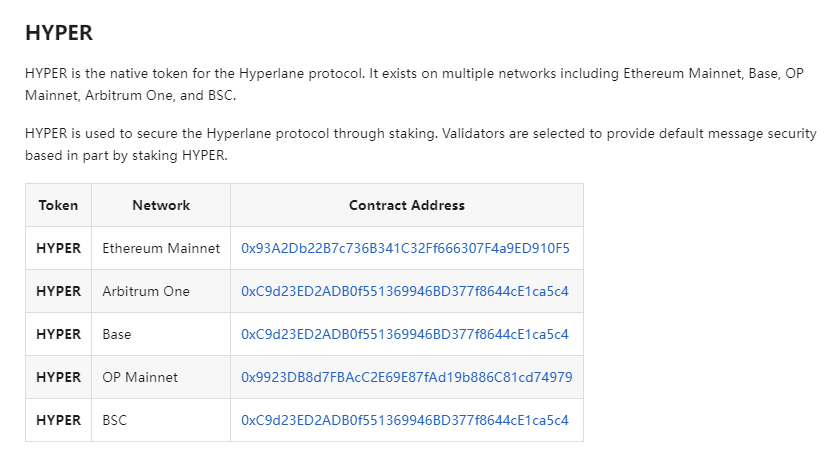This screenshot has height=459, width=829.
Task: Select the HYPER token cell in BSC row
Action: [58, 421]
